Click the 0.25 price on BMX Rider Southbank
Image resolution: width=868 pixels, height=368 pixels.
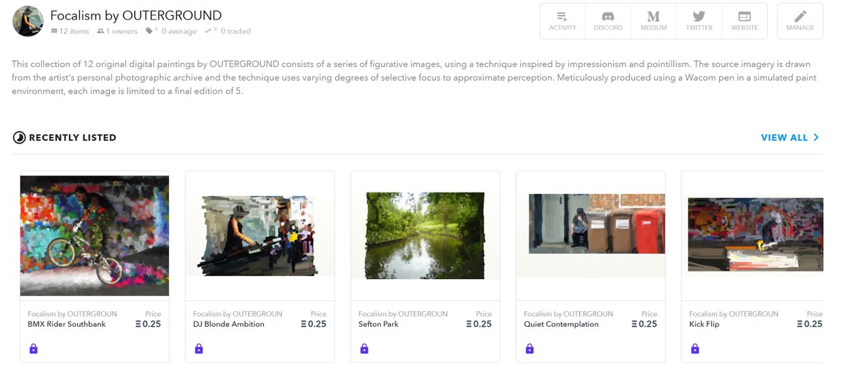[149, 325]
